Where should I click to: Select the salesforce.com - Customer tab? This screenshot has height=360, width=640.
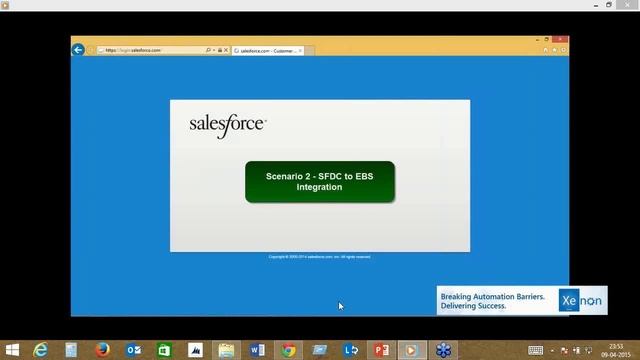(x=267, y=51)
